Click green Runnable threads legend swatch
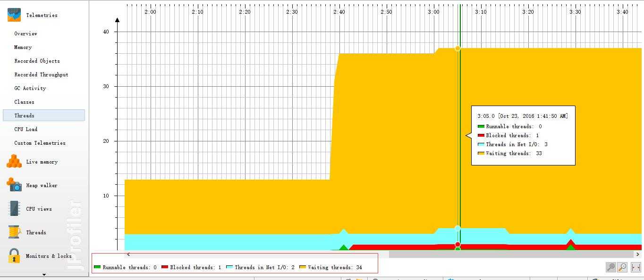644x280 pixels. (x=97, y=267)
